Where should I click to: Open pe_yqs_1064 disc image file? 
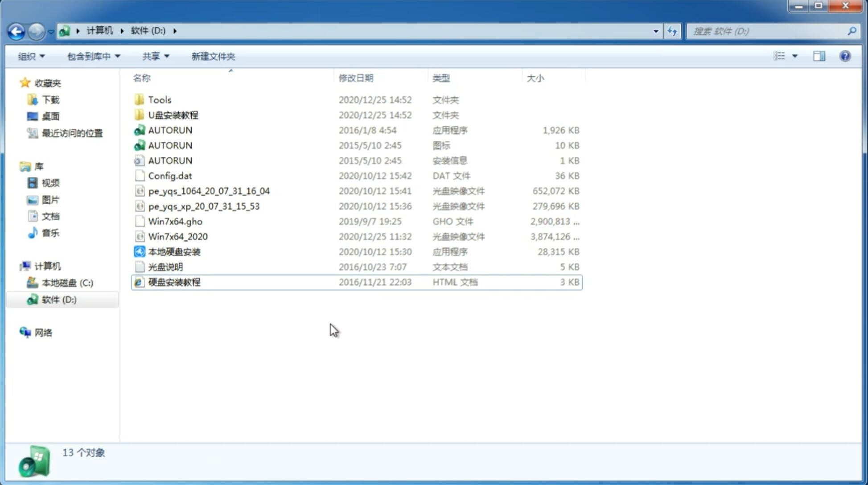click(209, 191)
